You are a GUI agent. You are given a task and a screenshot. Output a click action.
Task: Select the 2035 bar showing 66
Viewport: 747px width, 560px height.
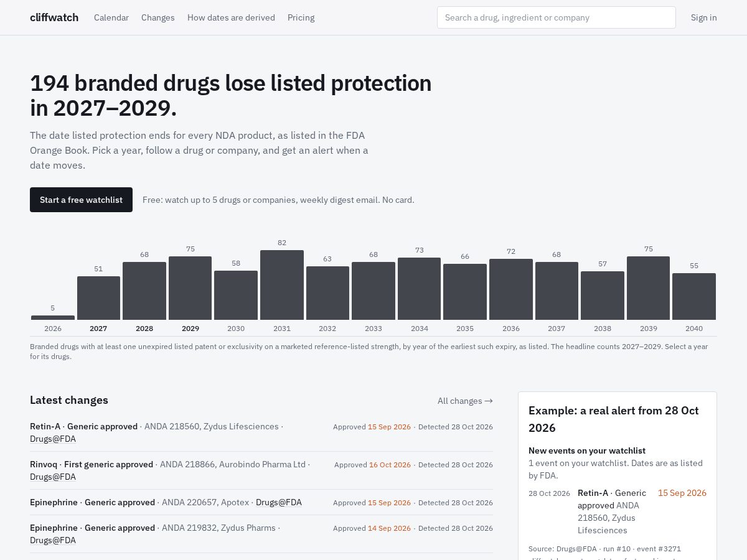click(465, 292)
